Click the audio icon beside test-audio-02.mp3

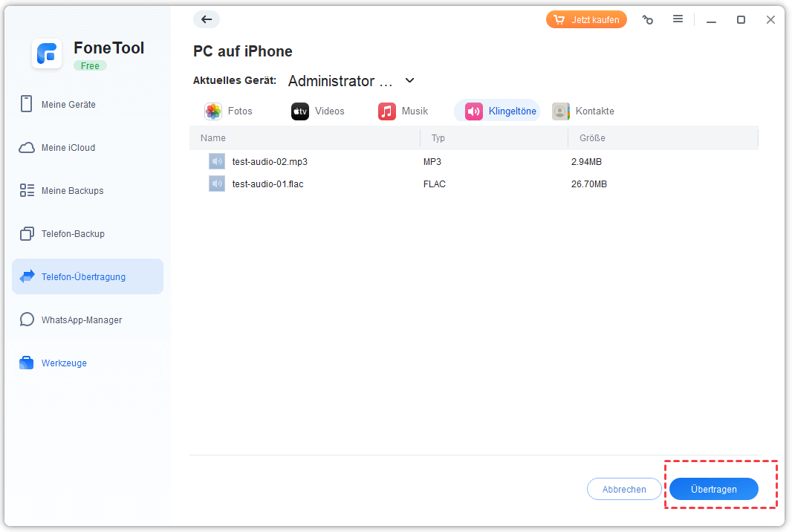pos(216,161)
